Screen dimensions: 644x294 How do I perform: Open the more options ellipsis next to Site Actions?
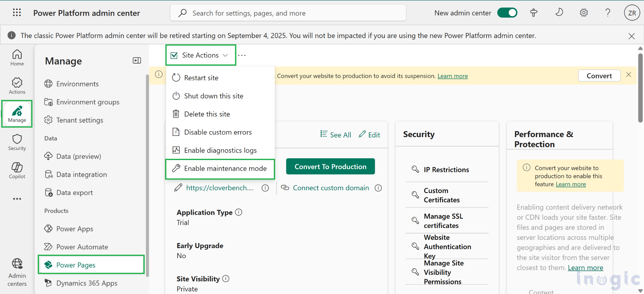pyautogui.click(x=242, y=55)
